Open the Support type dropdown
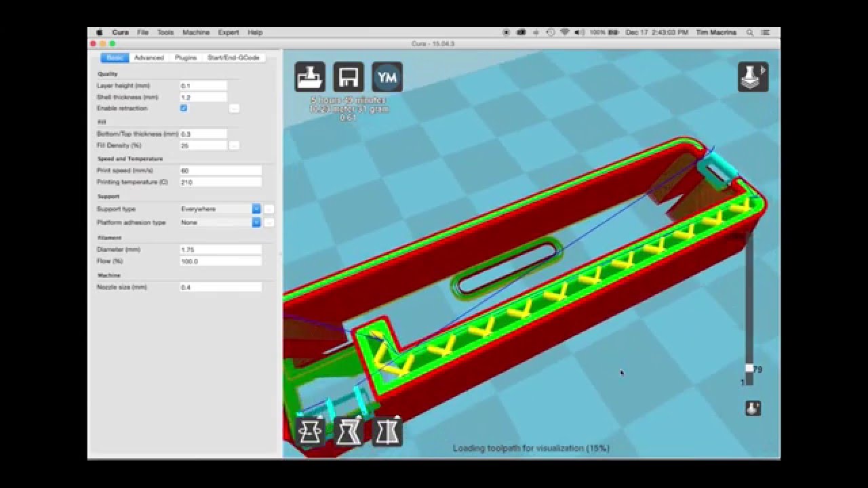This screenshot has height=488, width=868. point(220,209)
